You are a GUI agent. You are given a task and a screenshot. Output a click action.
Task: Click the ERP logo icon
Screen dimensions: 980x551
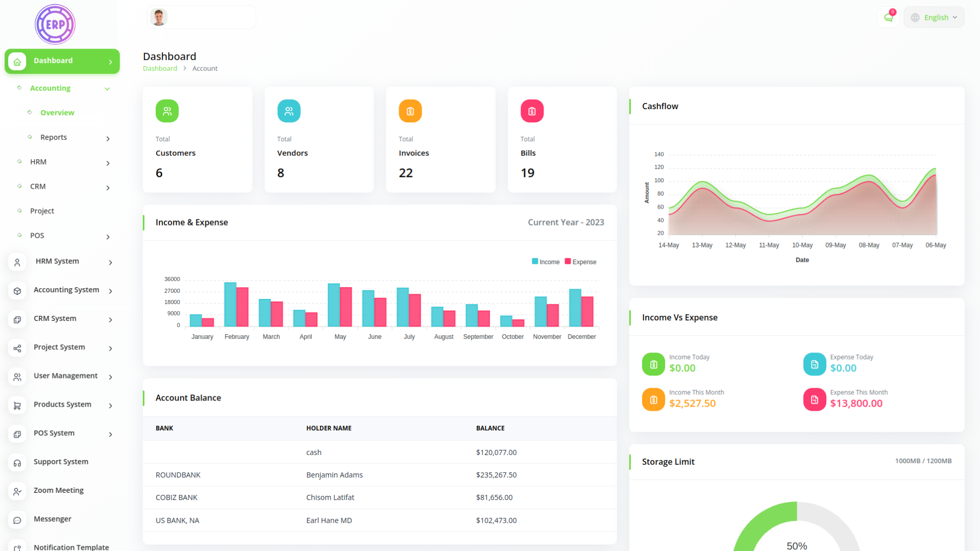pos(55,24)
